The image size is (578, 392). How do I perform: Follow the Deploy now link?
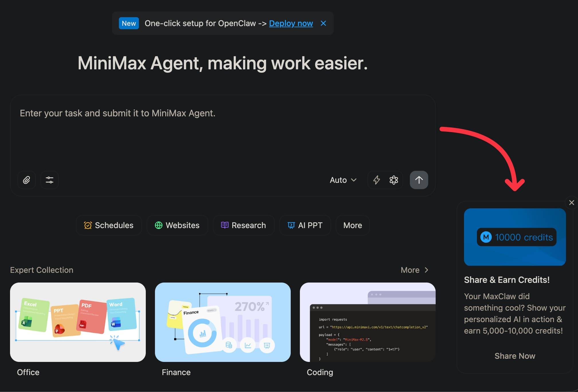[x=291, y=23]
